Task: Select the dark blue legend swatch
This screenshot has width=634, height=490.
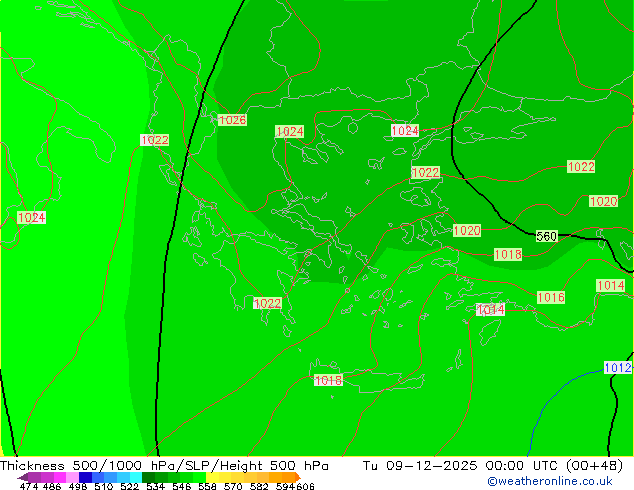Action: pyautogui.click(x=85, y=477)
